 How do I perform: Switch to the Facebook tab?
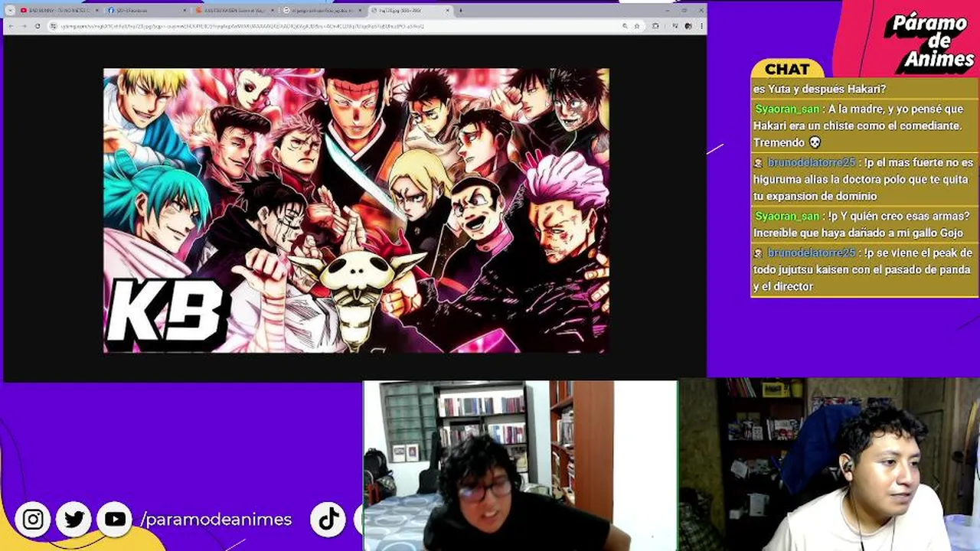point(147,11)
